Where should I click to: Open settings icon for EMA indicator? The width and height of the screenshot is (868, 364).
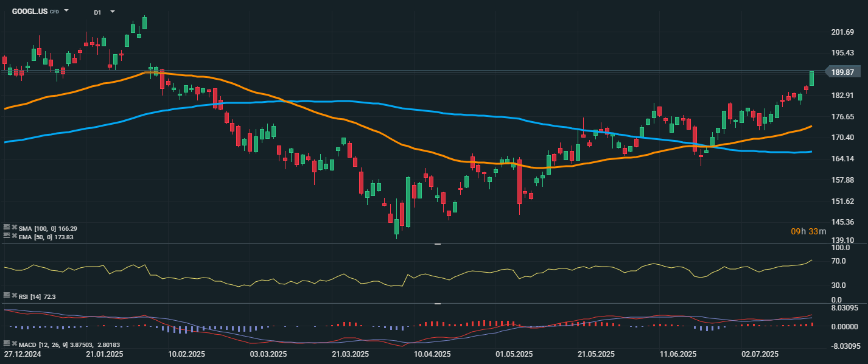point(7,236)
